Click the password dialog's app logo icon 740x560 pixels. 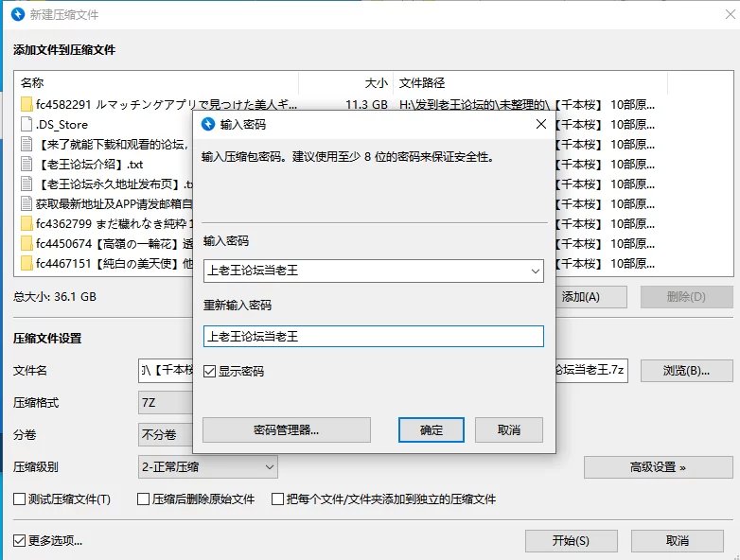(x=208, y=124)
